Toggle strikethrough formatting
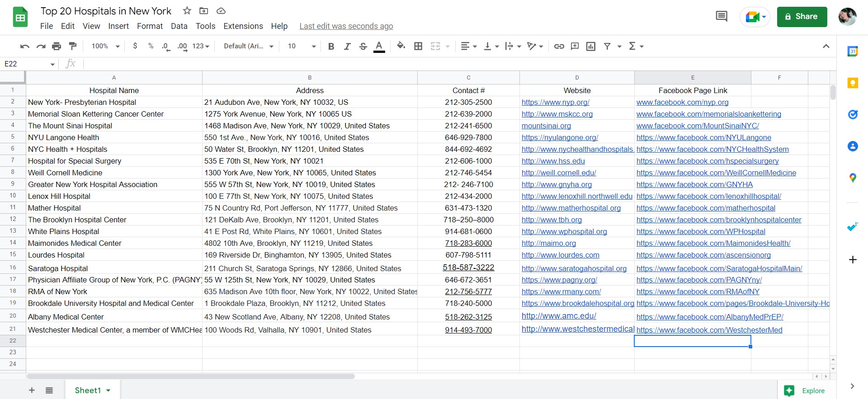The image size is (868, 399). click(x=363, y=46)
